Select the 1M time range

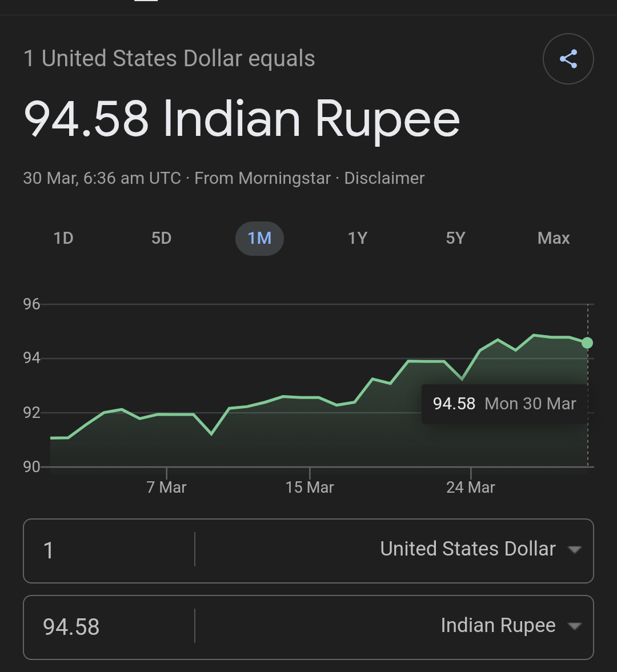tap(259, 238)
